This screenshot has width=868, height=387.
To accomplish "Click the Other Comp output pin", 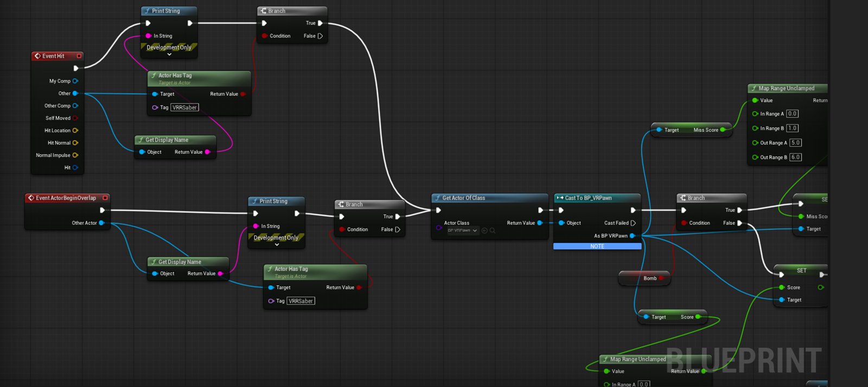I will tap(75, 106).
